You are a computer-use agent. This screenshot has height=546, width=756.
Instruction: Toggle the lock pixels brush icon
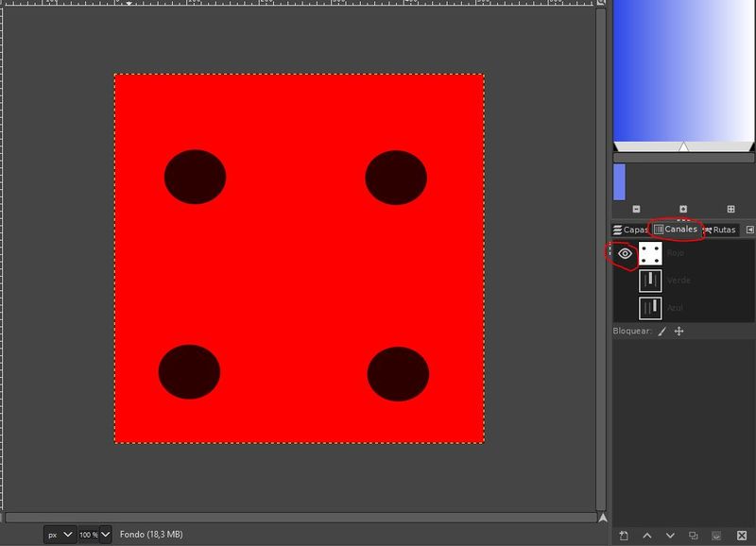(662, 331)
